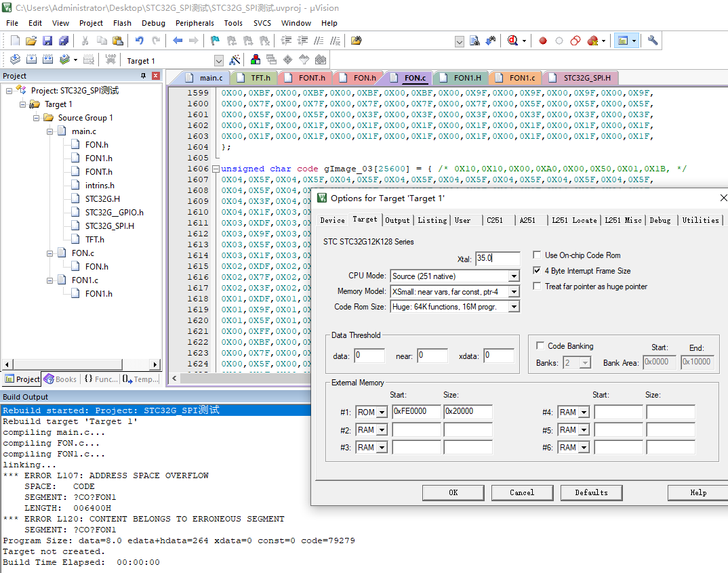Viewport: 728px width, 573px height.
Task: Open the Code Rom Size dropdown
Action: point(514,307)
